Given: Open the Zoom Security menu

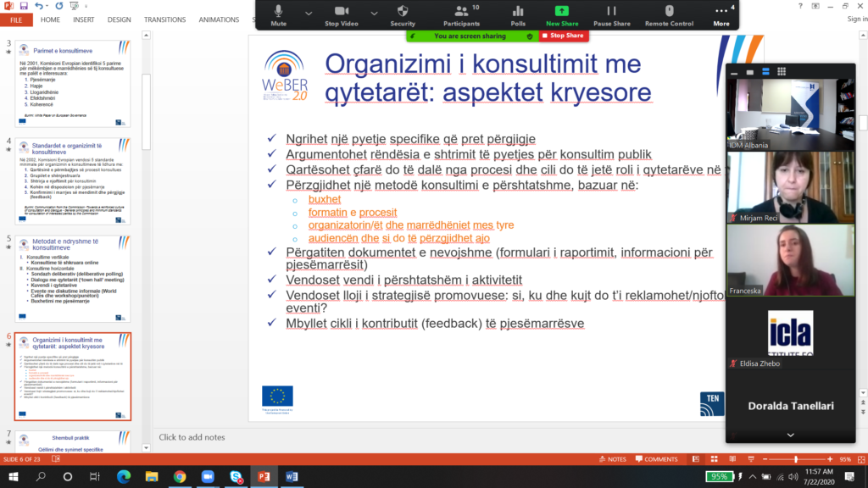Looking at the screenshot, I should [x=403, y=15].
